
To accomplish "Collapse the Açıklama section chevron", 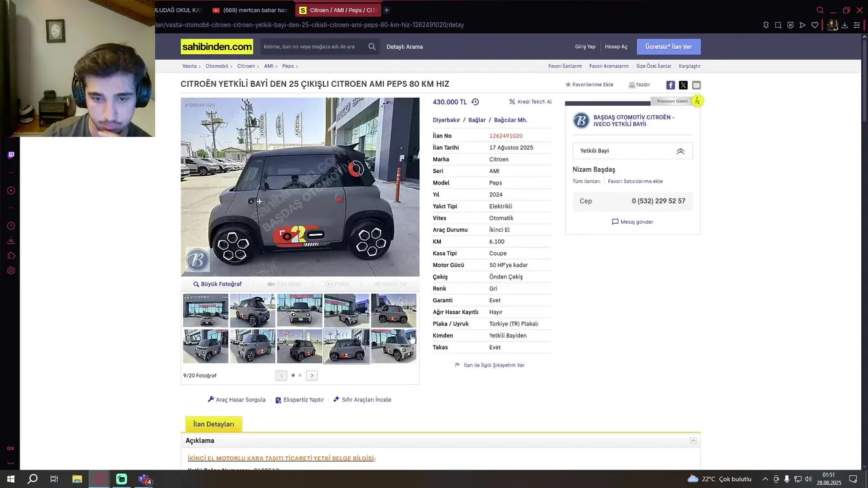I will coord(693,441).
